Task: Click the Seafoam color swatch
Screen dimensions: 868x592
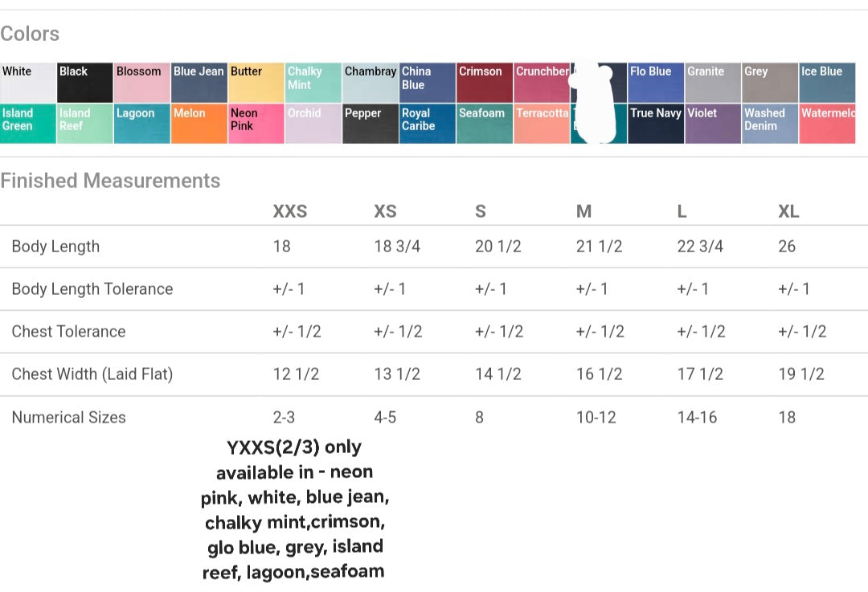Action: (485, 125)
